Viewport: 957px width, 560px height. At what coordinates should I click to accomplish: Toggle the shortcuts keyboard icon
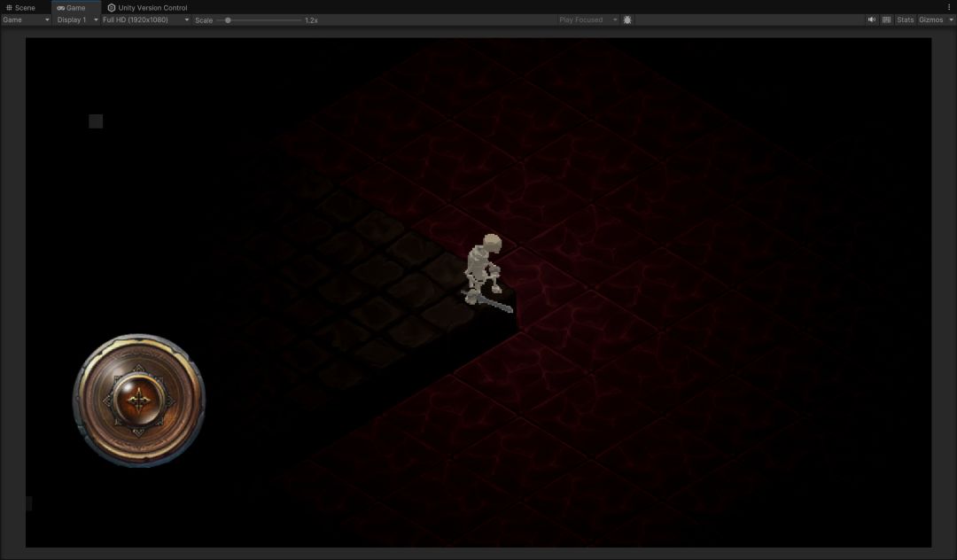coord(887,19)
